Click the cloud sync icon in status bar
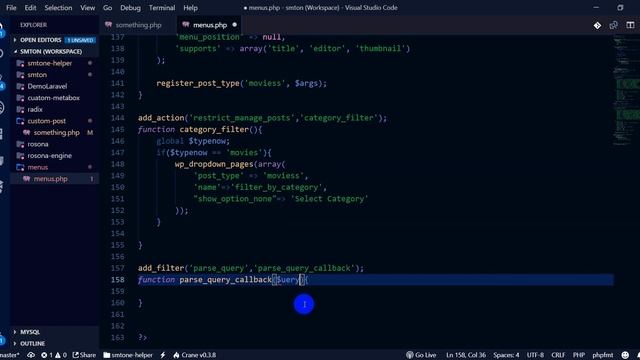The height and width of the screenshot is (360, 640). pos(31,355)
